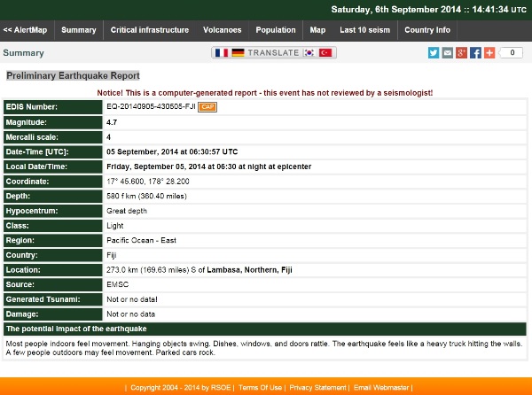Click the Turkish flag translate icon
532x395 pixels.
325,53
